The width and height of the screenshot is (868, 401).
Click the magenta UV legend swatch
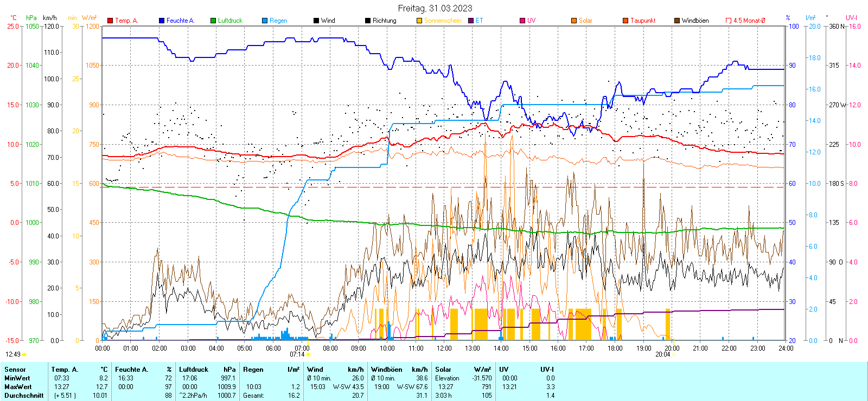pyautogui.click(x=522, y=21)
